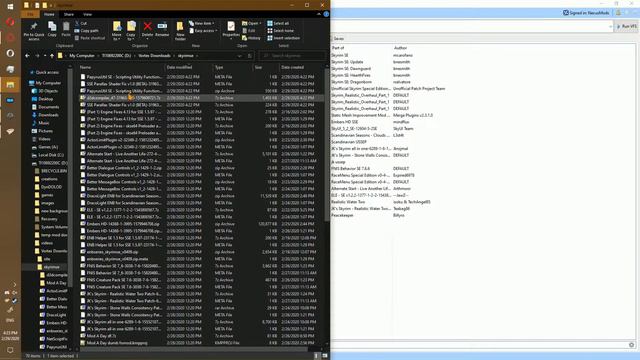Click the Explorer search box
The height and width of the screenshot is (360, 640).
[293, 56]
